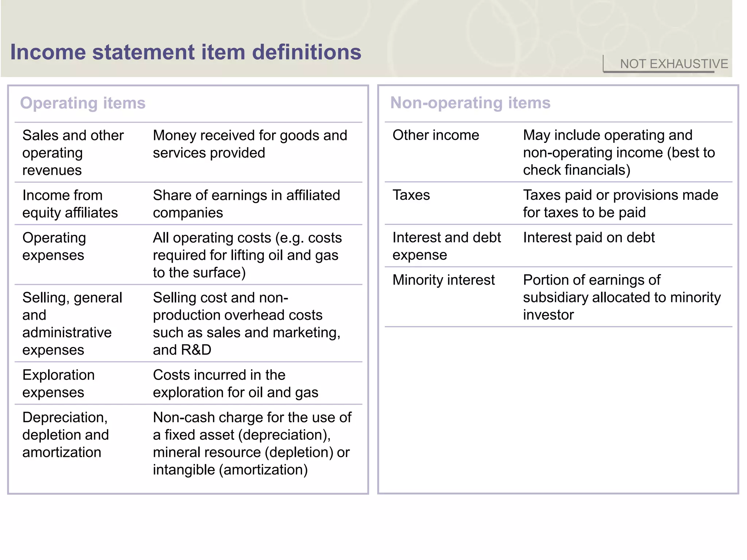
Task: Click the 'Non-operating items' heading
Action: tap(470, 102)
